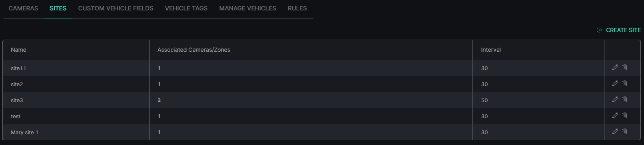Edit site3 using the pencil icon

coord(615,99)
